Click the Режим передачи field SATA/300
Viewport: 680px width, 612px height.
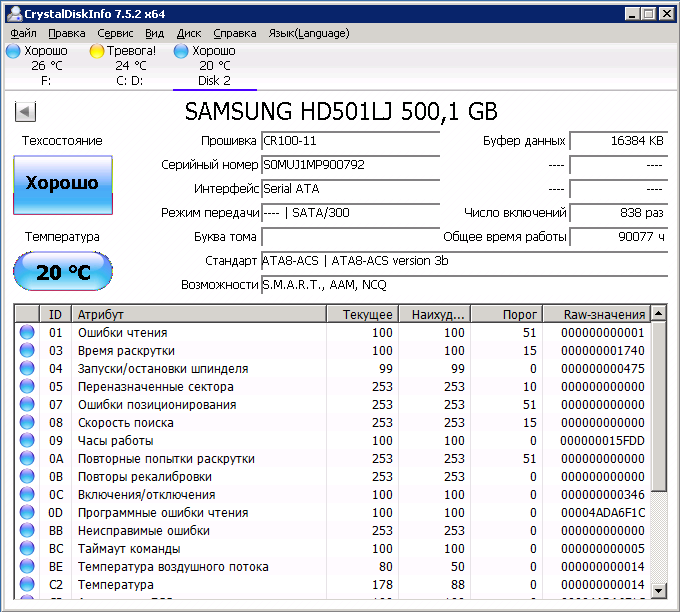point(350,213)
